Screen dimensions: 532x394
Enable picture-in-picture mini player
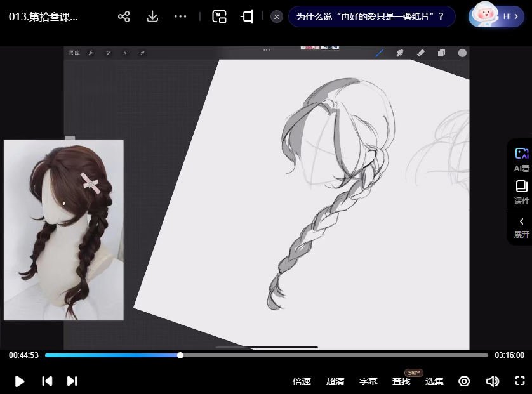[219, 16]
